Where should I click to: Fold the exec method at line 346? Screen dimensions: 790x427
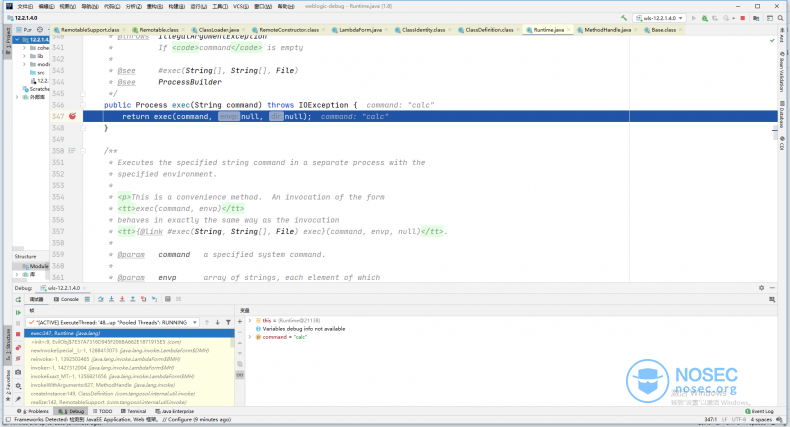(83, 105)
